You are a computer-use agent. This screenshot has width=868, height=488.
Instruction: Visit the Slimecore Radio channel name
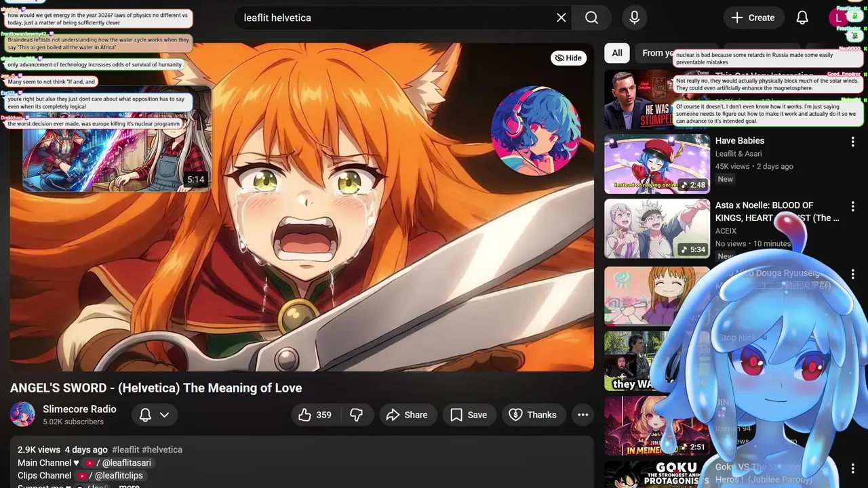click(x=79, y=409)
